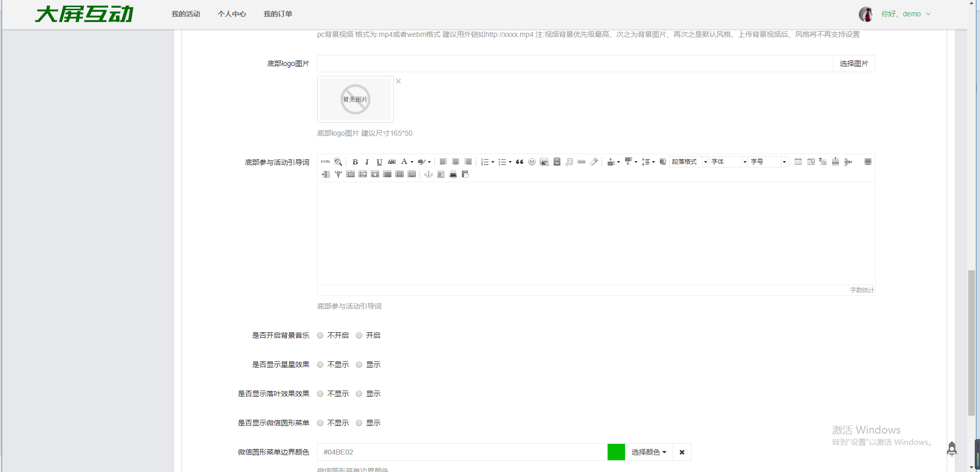Select 显示 for the WeChat circular menu
Viewport: 980px width, 472px height.
point(359,423)
